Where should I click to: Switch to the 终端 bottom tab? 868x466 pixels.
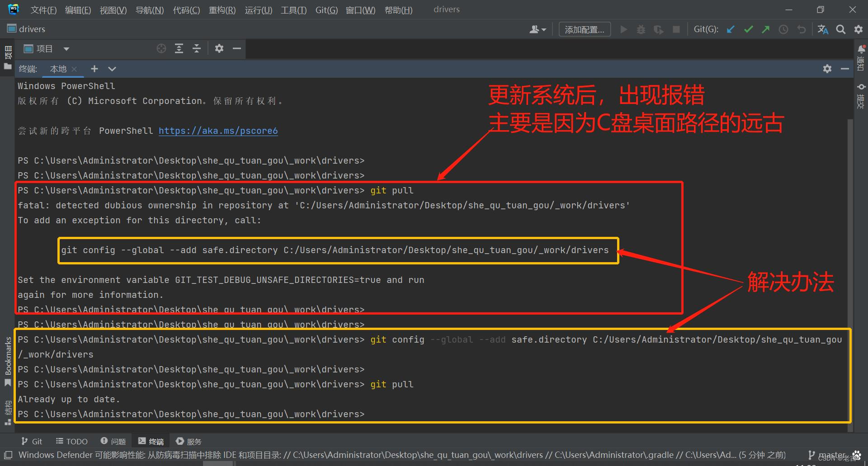point(151,441)
